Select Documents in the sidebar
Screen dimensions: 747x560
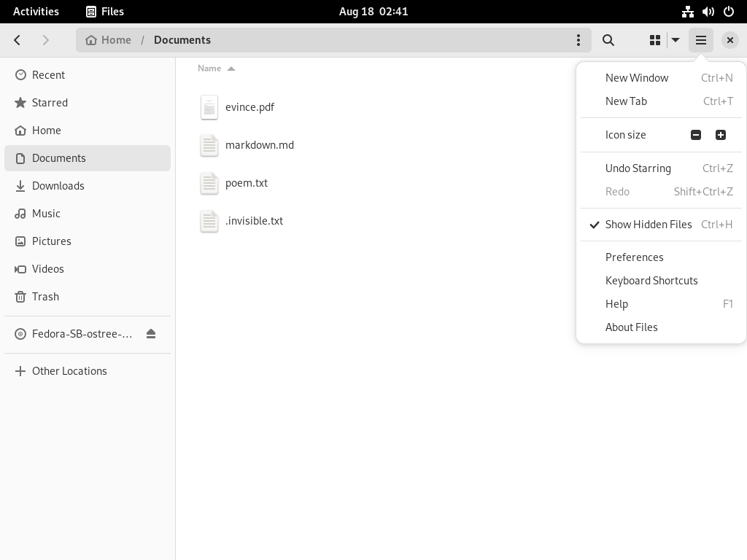[x=88, y=158]
